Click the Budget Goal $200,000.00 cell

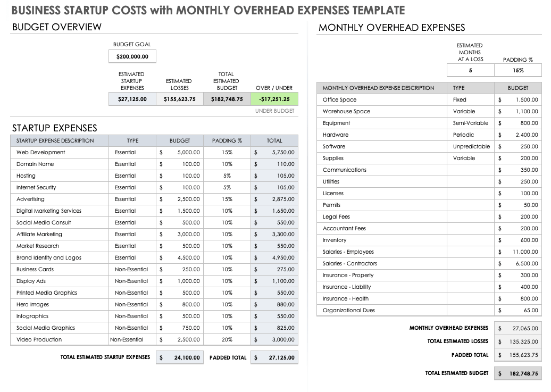click(132, 57)
